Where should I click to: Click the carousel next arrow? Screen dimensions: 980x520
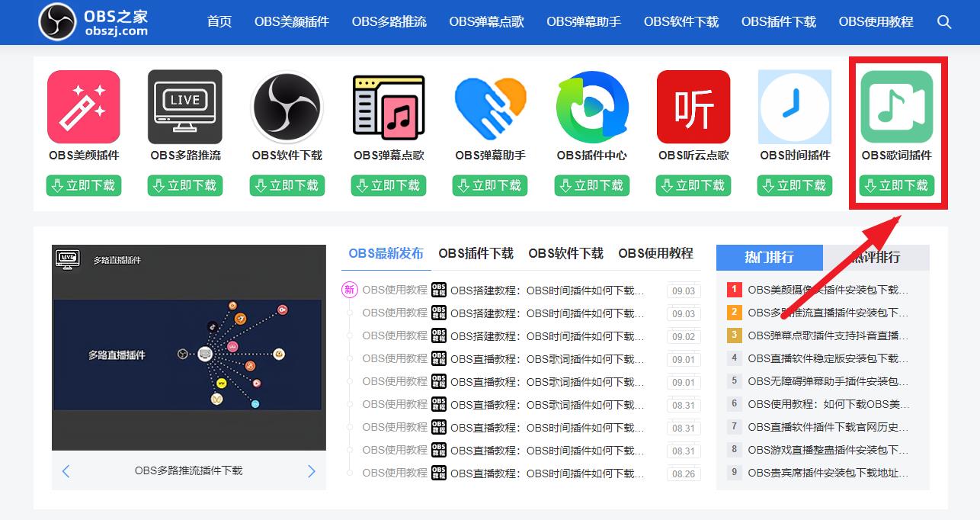coord(311,470)
